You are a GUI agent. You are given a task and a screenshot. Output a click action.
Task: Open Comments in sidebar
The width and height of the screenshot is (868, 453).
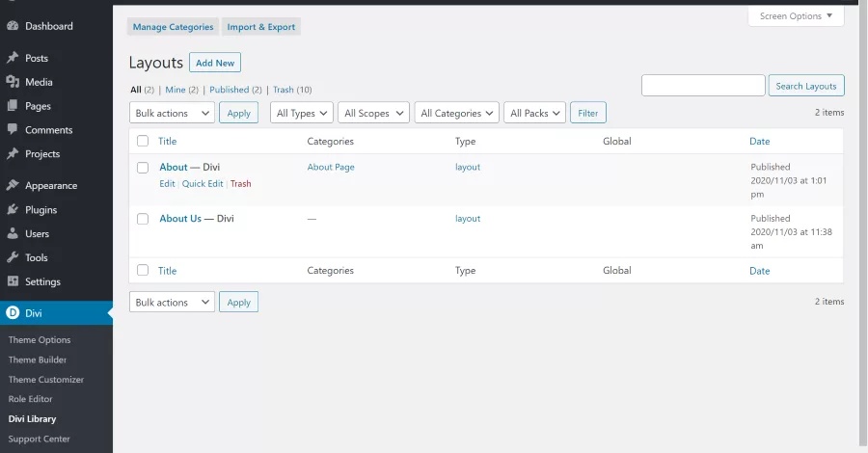pos(49,130)
